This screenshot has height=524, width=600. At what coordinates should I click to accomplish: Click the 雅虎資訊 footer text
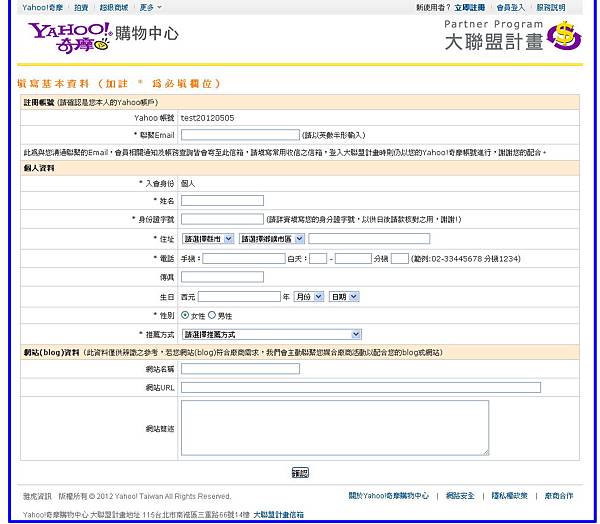[37, 496]
